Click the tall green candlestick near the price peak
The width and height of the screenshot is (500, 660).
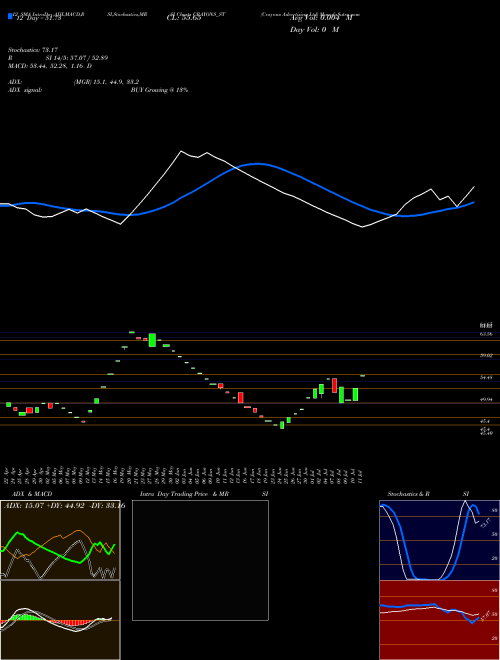tap(152, 340)
